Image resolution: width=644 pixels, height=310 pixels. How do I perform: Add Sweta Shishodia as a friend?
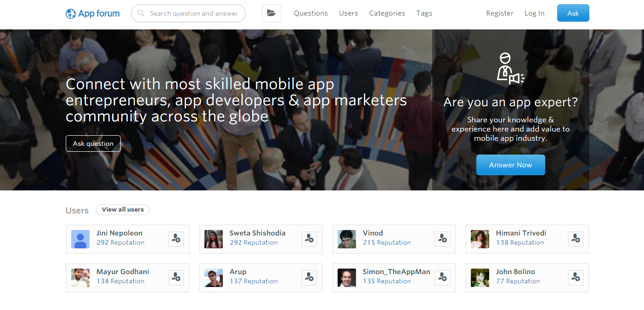tap(309, 239)
